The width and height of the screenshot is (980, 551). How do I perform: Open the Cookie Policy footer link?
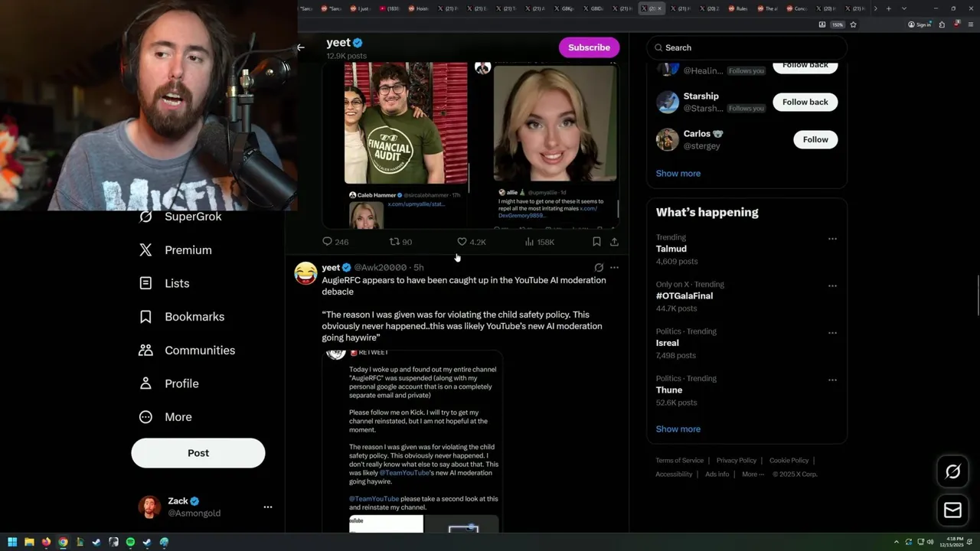(x=789, y=461)
